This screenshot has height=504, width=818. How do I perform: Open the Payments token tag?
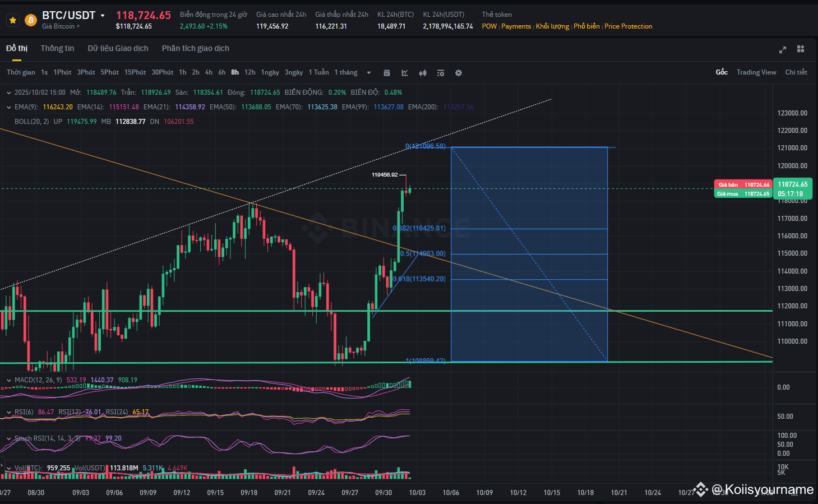point(516,26)
